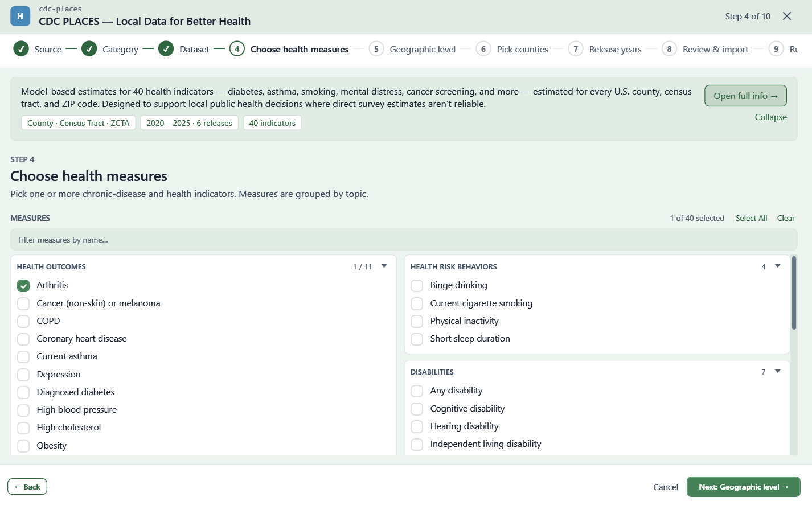Check High blood pressure checkbox

pos(23,410)
